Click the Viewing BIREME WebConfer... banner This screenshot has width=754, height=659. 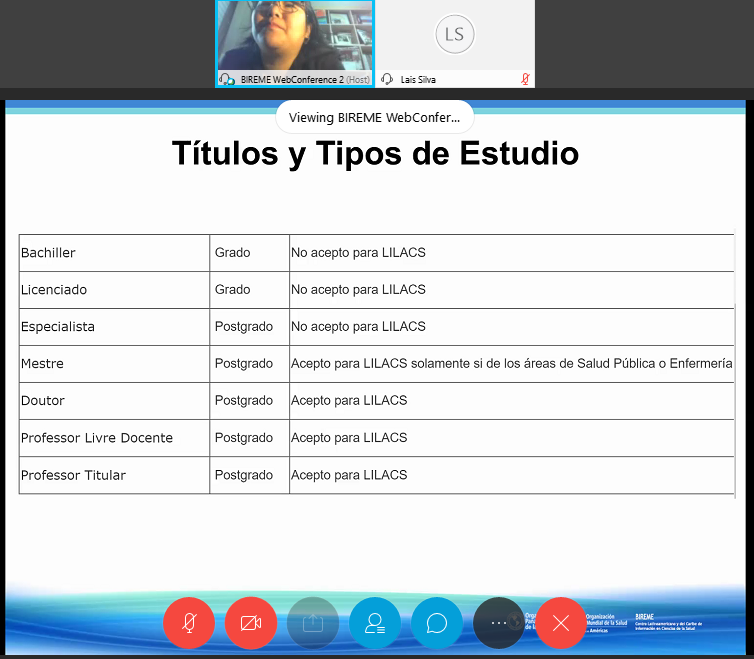click(375, 117)
